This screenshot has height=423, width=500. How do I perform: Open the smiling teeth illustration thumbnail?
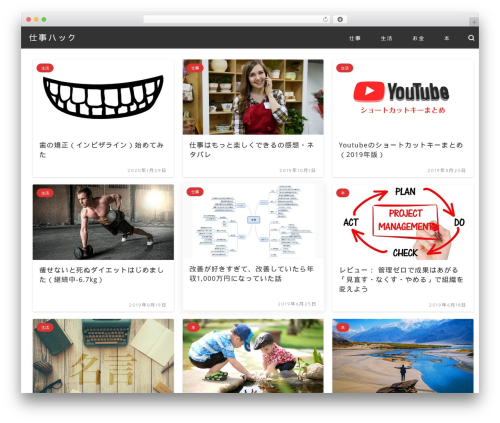(x=103, y=97)
